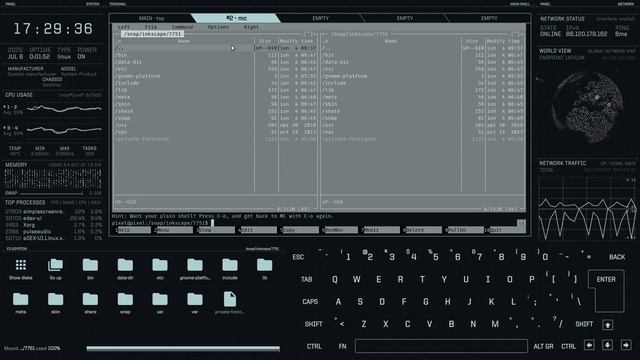The height and width of the screenshot is (360, 640).
Task: Open the File menu in mc
Action: pos(151,27)
